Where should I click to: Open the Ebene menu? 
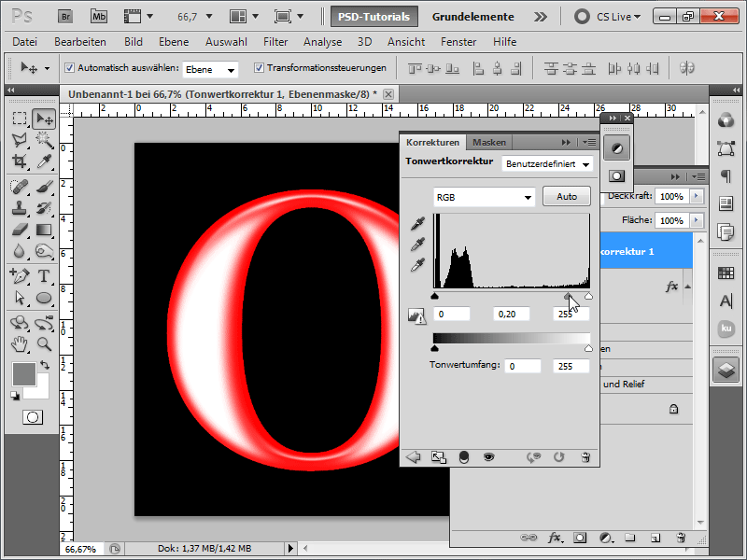pos(174,42)
